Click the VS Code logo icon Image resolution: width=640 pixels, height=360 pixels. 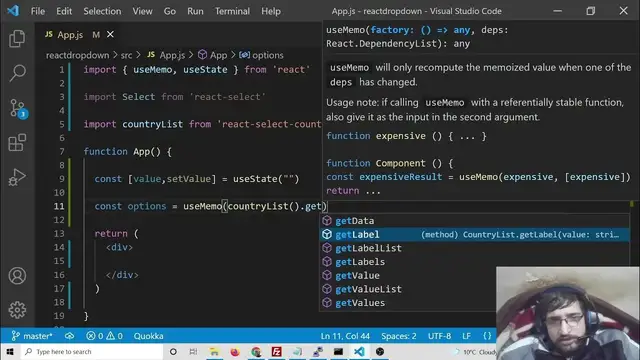pos(13,11)
